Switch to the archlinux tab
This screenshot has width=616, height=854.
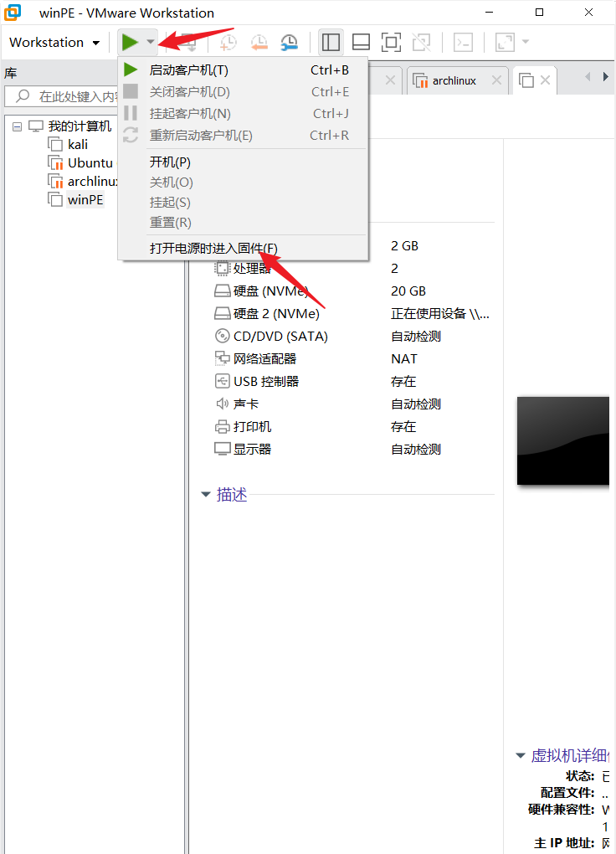pyautogui.click(x=454, y=80)
